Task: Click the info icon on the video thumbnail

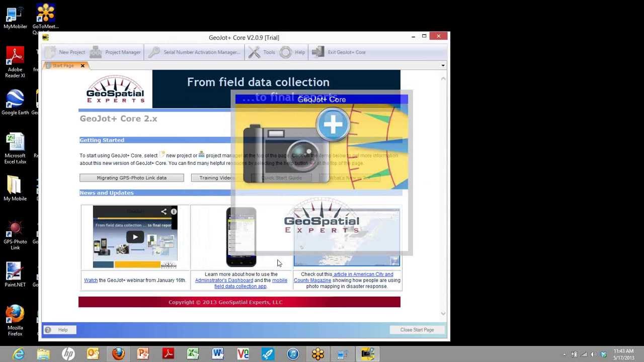Action: click(174, 212)
